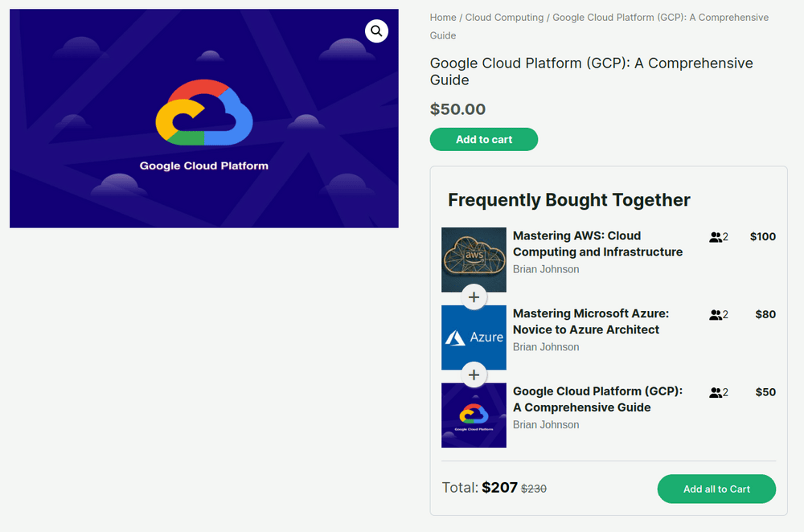This screenshot has height=532, width=804.
Task: Click the struck-through $230 original price
Action: click(x=534, y=489)
